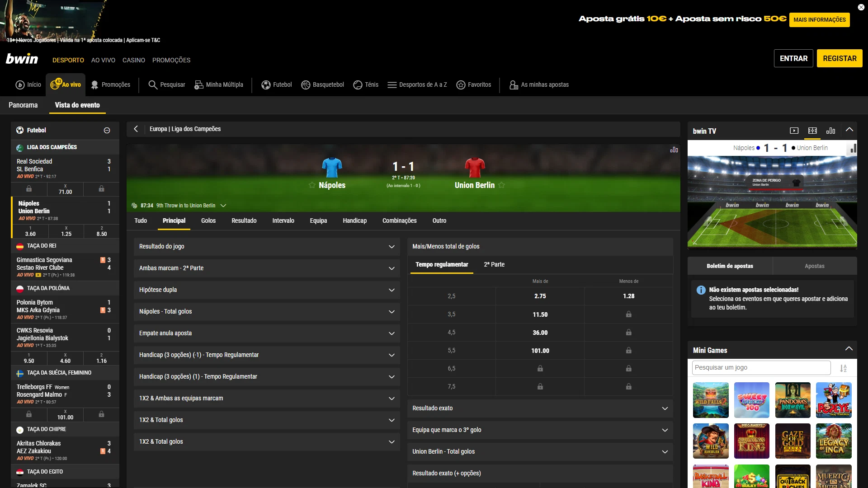
Task: Launch the Gaze of Gold mini game
Action: [793, 441]
